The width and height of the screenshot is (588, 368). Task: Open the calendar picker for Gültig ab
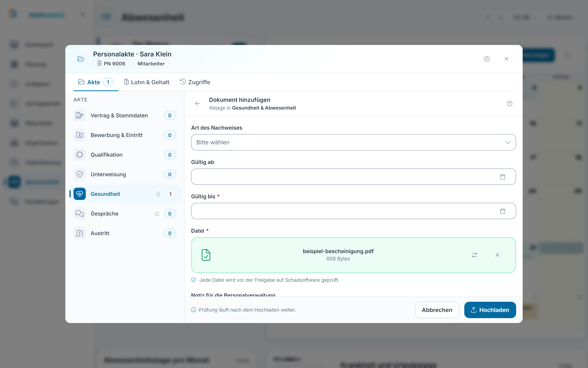point(502,177)
